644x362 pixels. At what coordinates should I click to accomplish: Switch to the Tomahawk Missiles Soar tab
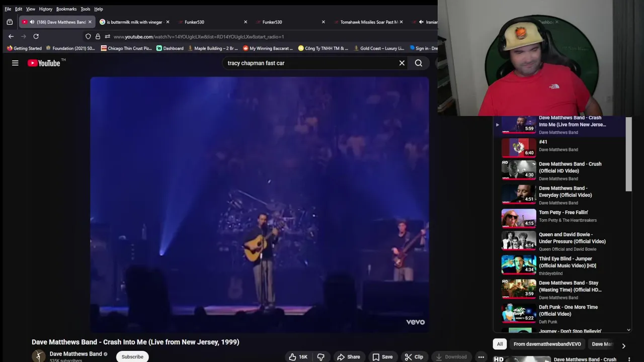369,22
